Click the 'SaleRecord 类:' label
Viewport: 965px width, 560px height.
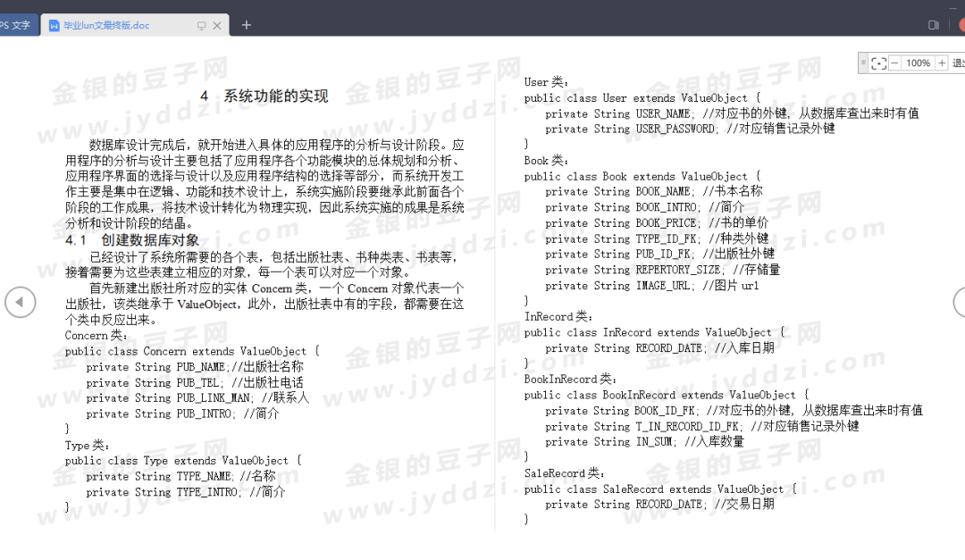pos(565,473)
